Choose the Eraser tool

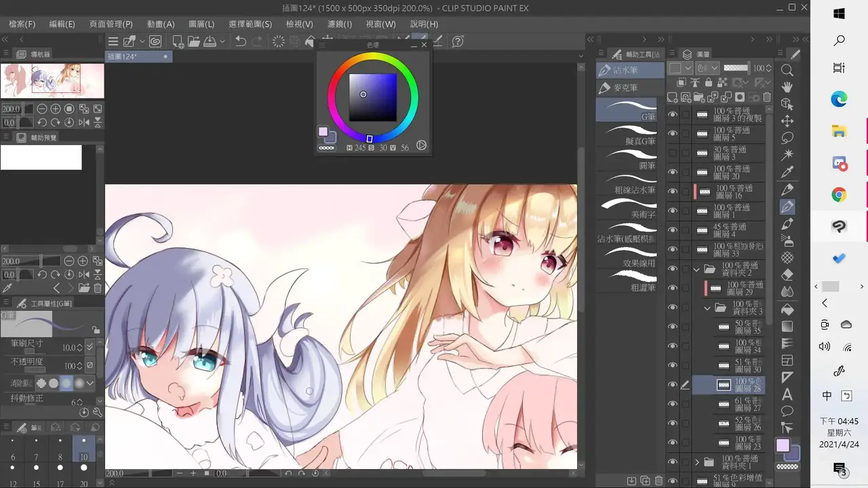tap(787, 274)
